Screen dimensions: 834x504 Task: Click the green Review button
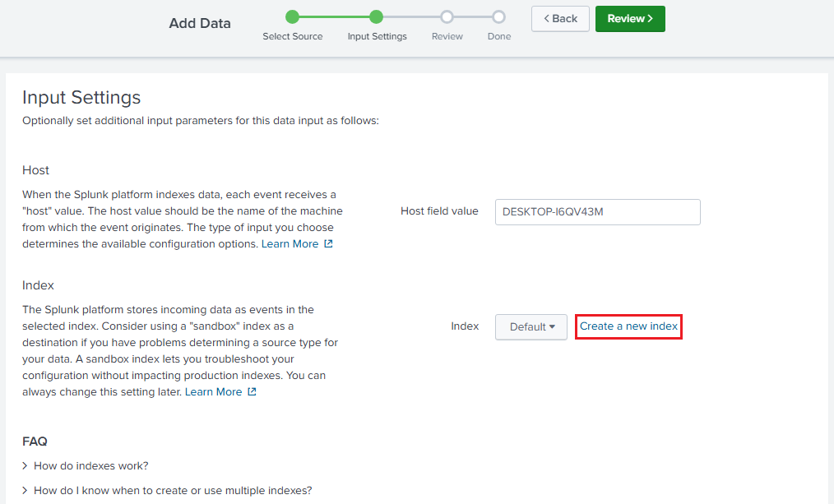(630, 18)
